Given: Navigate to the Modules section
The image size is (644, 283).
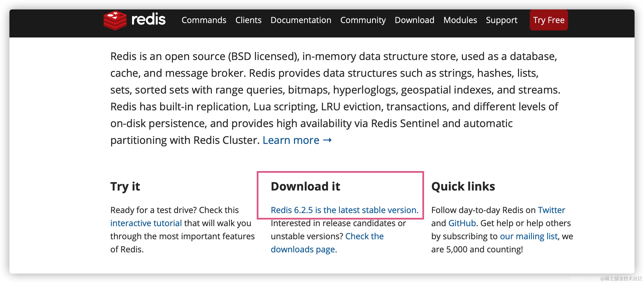Looking at the screenshot, I should pos(460,20).
